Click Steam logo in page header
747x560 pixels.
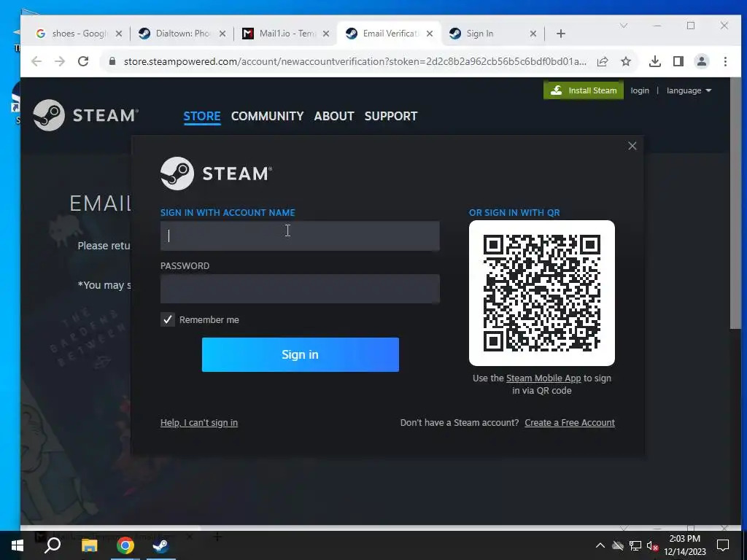(86, 115)
